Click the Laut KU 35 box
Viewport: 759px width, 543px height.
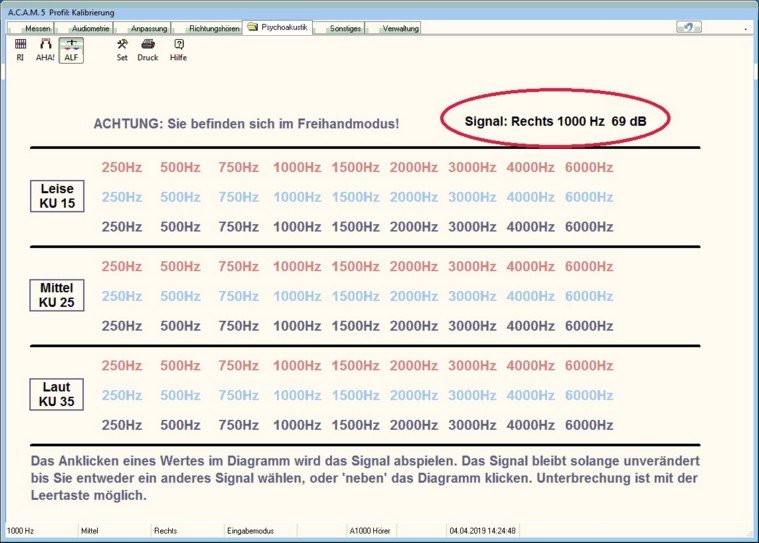pyautogui.click(x=57, y=394)
